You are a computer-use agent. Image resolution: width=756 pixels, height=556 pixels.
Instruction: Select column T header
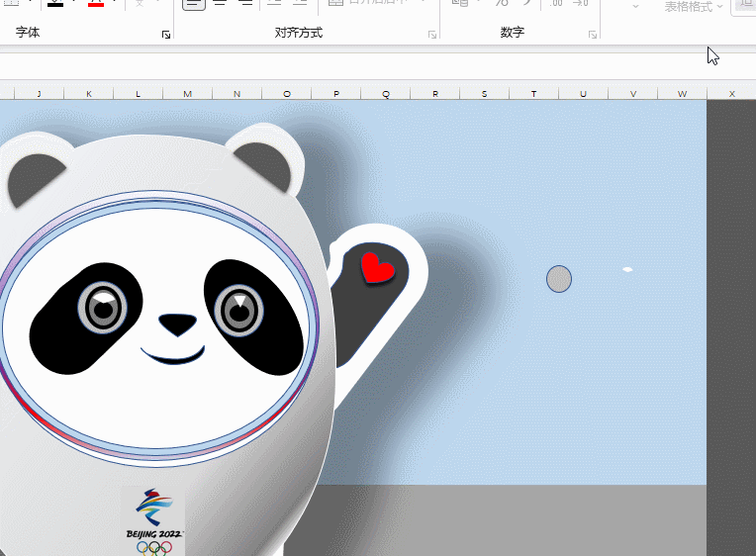[533, 94]
